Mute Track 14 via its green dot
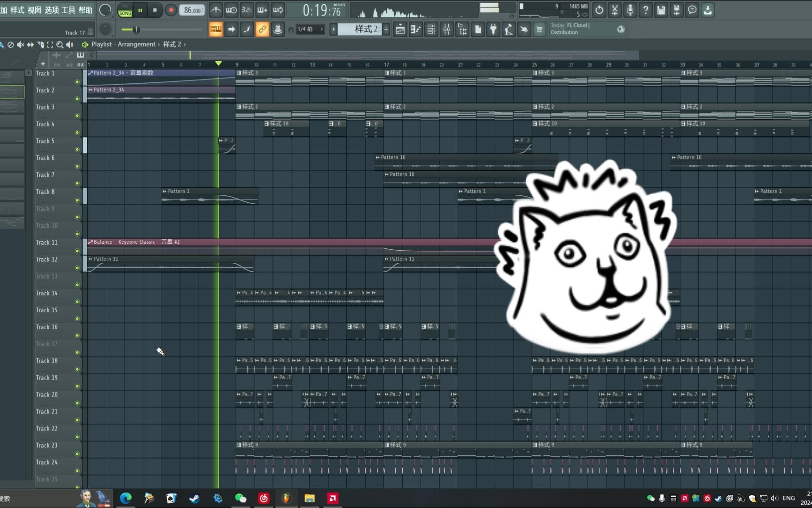This screenshot has height=508, width=812. 77,302
